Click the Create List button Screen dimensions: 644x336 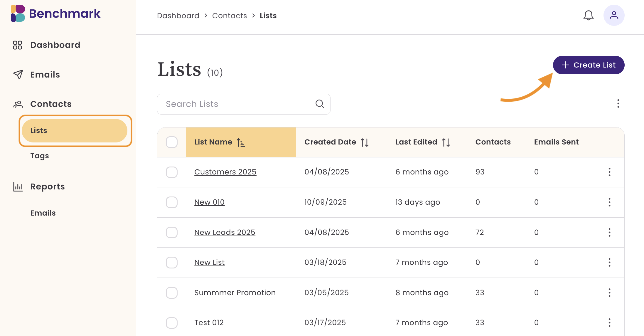589,65
